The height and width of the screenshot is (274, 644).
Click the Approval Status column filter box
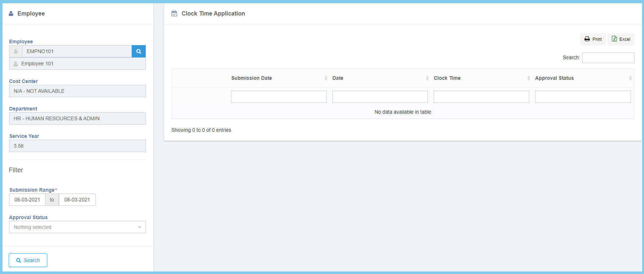(583, 97)
